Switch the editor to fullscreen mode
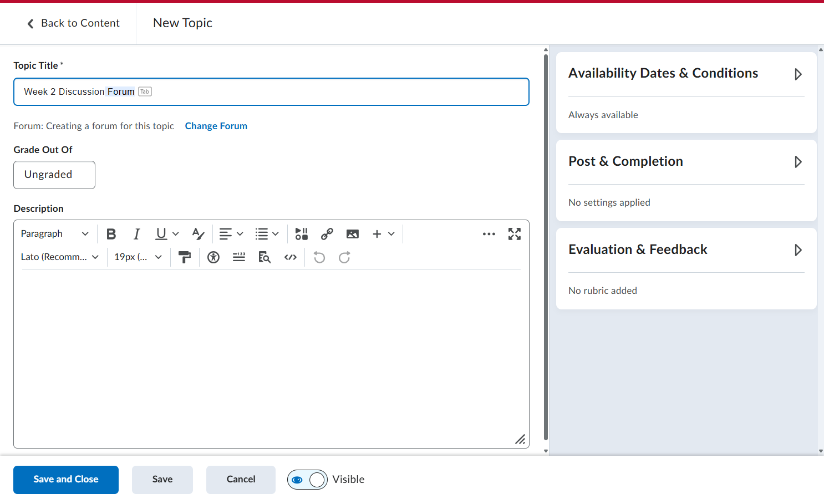Image resolution: width=824 pixels, height=504 pixels. point(515,234)
